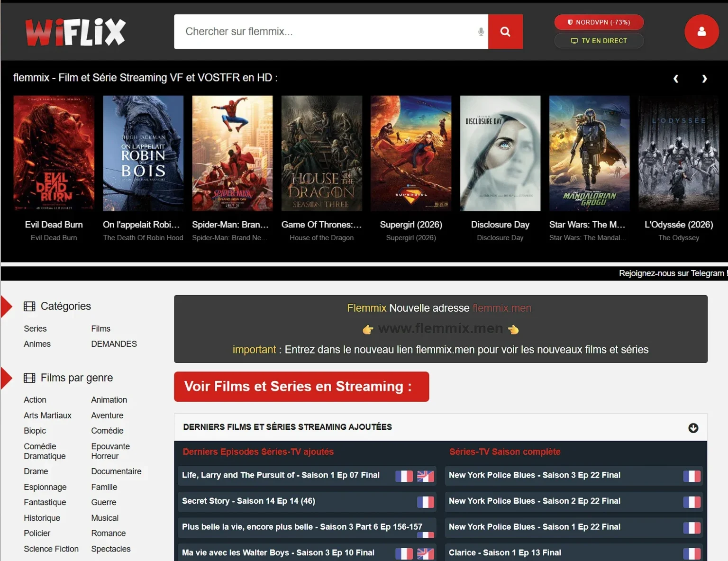
Task: Select the Musical genre
Action: coord(105,518)
